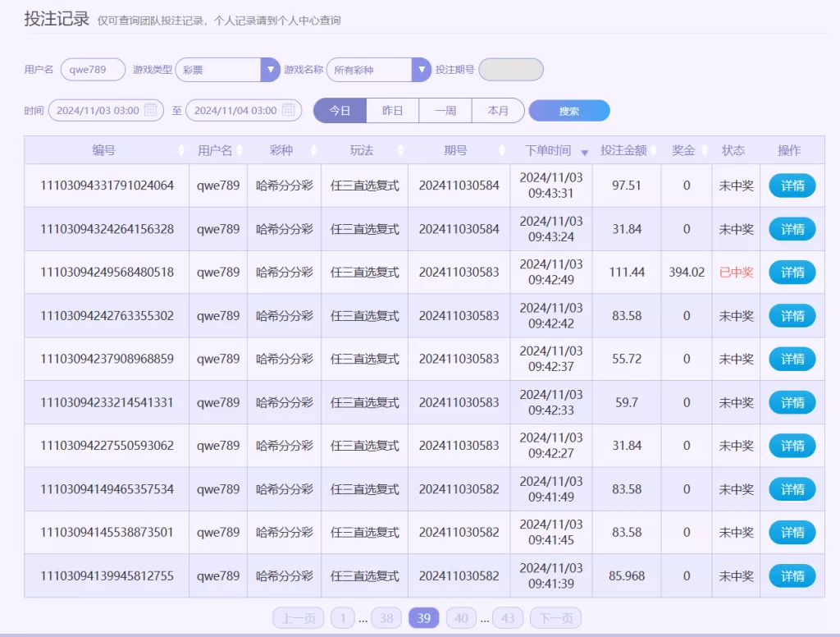Click the 搜索 search button
This screenshot has width=840, height=637.
point(569,111)
